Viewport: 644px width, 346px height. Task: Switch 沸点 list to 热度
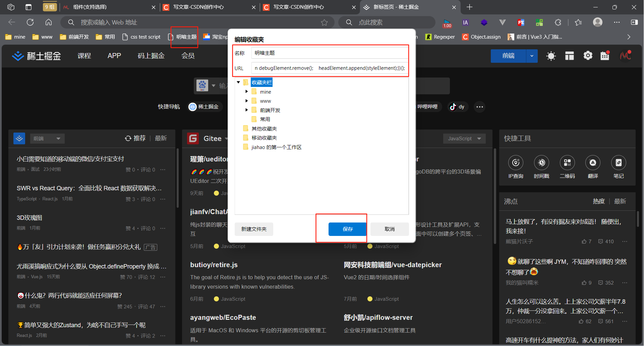click(599, 201)
